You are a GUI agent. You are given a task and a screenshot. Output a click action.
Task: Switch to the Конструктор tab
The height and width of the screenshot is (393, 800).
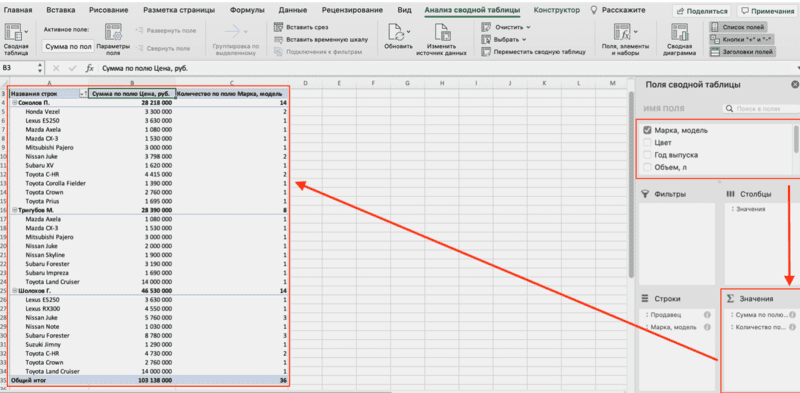pyautogui.click(x=557, y=10)
